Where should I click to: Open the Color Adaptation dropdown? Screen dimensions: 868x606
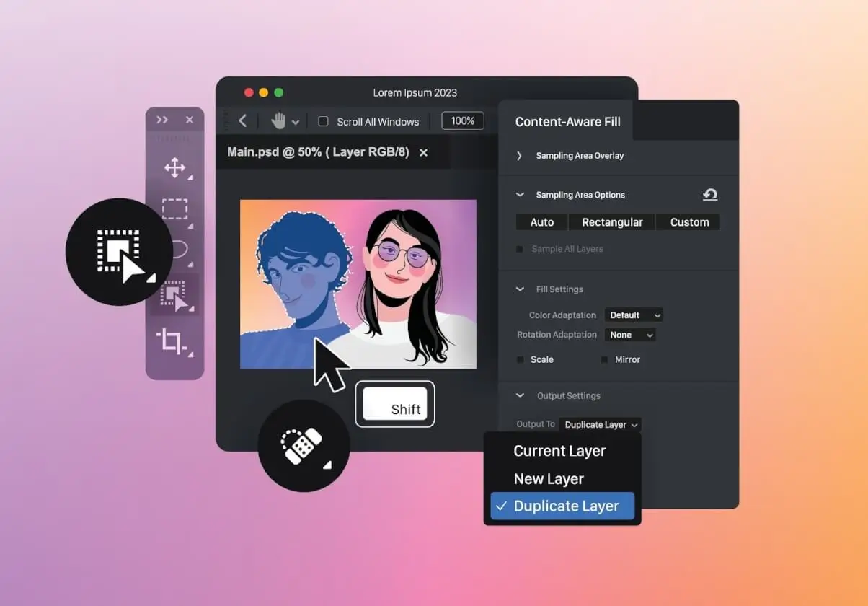coord(633,315)
